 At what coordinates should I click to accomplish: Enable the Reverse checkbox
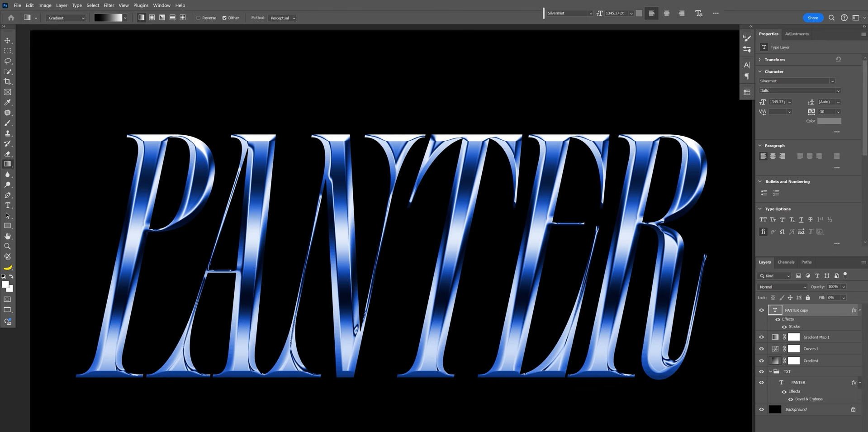[x=199, y=18]
